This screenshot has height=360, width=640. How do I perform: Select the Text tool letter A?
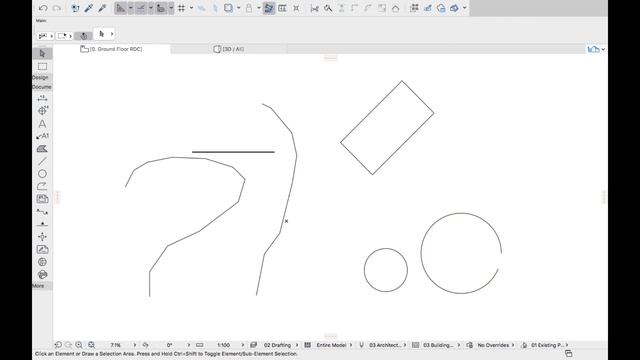[42, 124]
